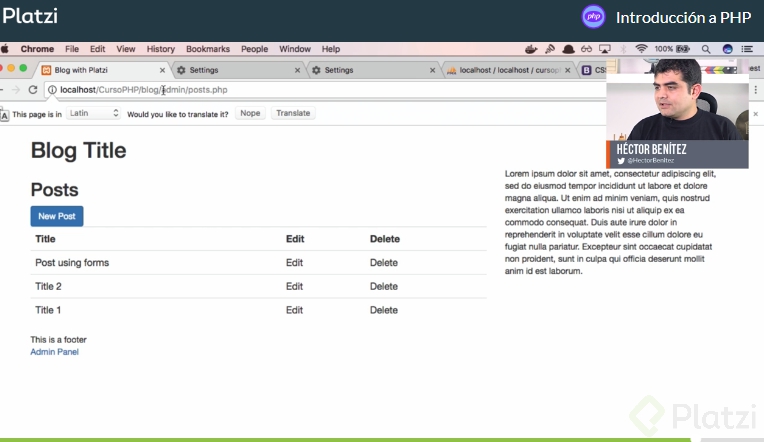The image size is (764, 442).
Task: Switch to the first Settings tab
Action: 237,70
